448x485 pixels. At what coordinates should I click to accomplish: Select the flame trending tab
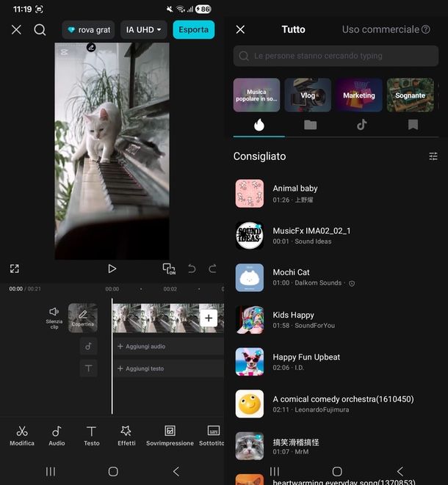[259, 125]
